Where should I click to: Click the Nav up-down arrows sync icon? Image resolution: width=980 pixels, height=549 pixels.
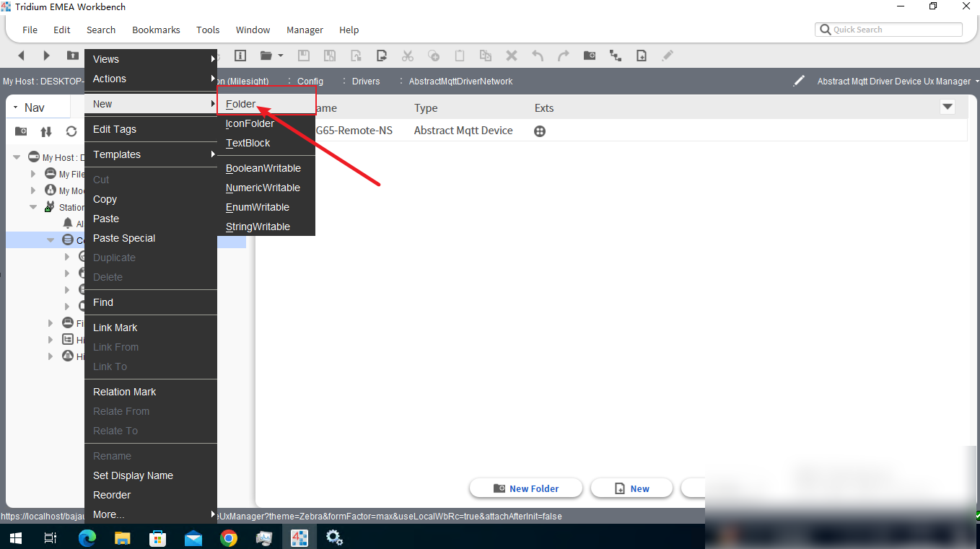[46, 131]
